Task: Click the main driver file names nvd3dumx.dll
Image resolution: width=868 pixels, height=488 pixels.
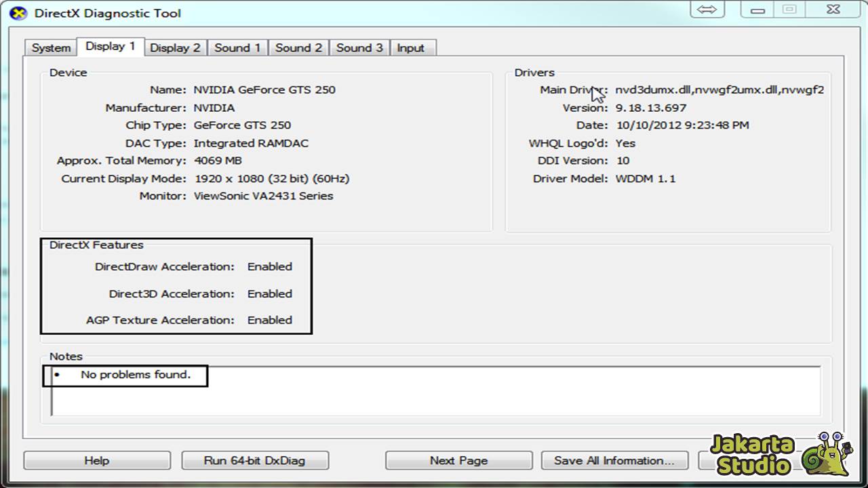Action: [x=719, y=89]
